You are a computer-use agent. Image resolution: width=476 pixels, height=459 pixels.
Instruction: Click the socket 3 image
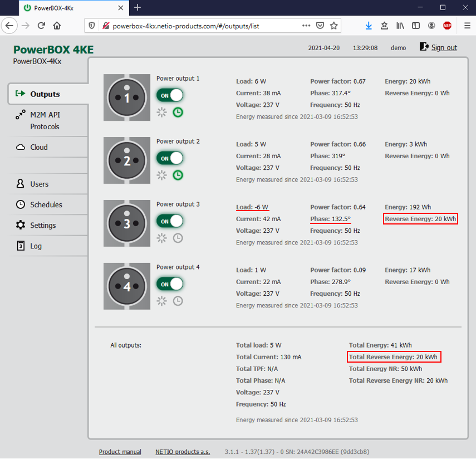(127, 223)
